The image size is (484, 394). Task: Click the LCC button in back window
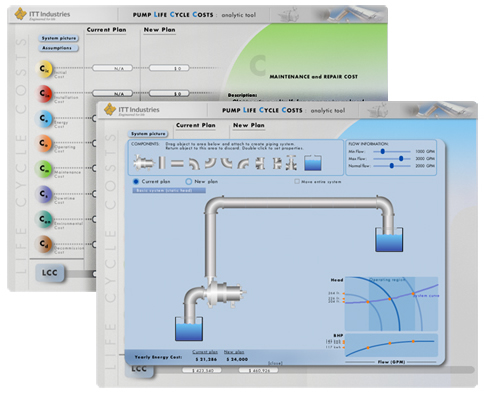tap(50, 273)
